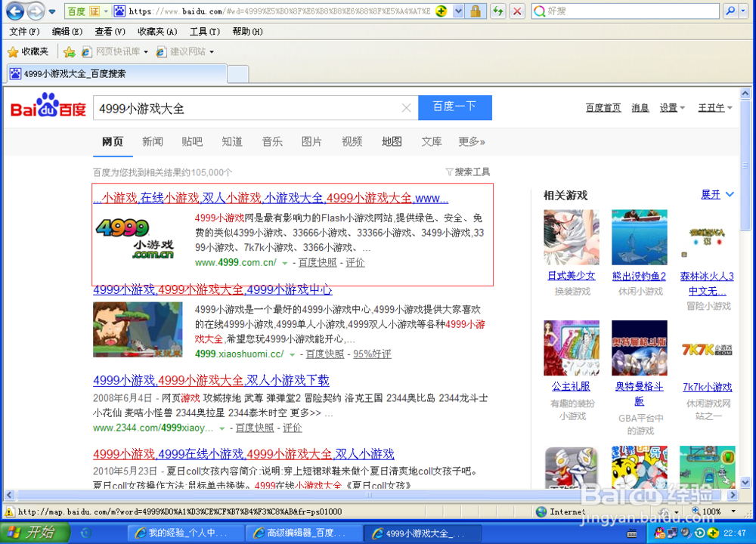Image resolution: width=756 pixels, height=544 pixels.
Task: Click the Baidu paw site icon in address bar
Action: pos(119,11)
